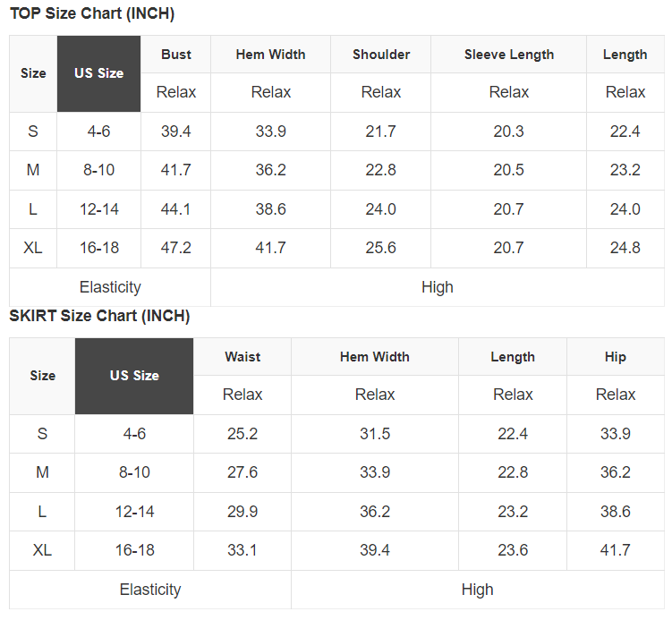
Task: Click the dark US Size header in SKIRT chart
Action: point(134,376)
